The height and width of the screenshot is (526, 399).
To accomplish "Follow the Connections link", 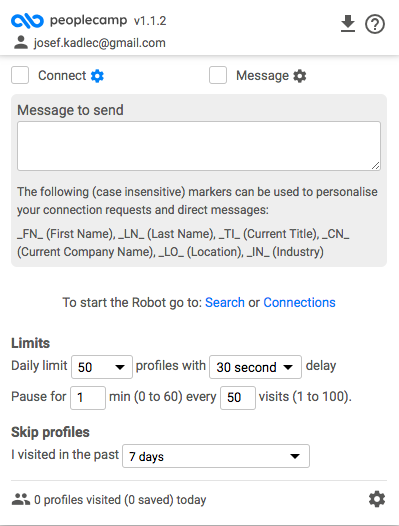I will click(299, 303).
